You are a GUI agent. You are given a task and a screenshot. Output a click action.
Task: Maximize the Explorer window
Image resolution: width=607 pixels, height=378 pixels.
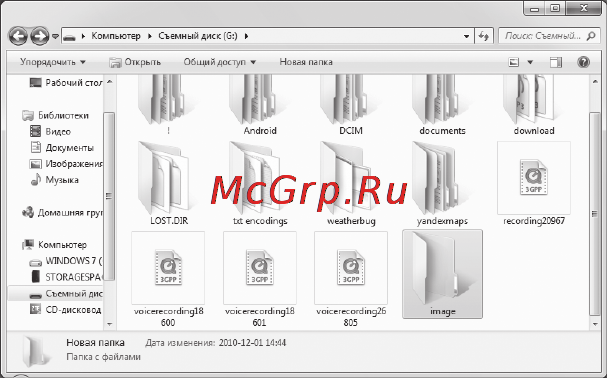pyautogui.click(x=555, y=8)
